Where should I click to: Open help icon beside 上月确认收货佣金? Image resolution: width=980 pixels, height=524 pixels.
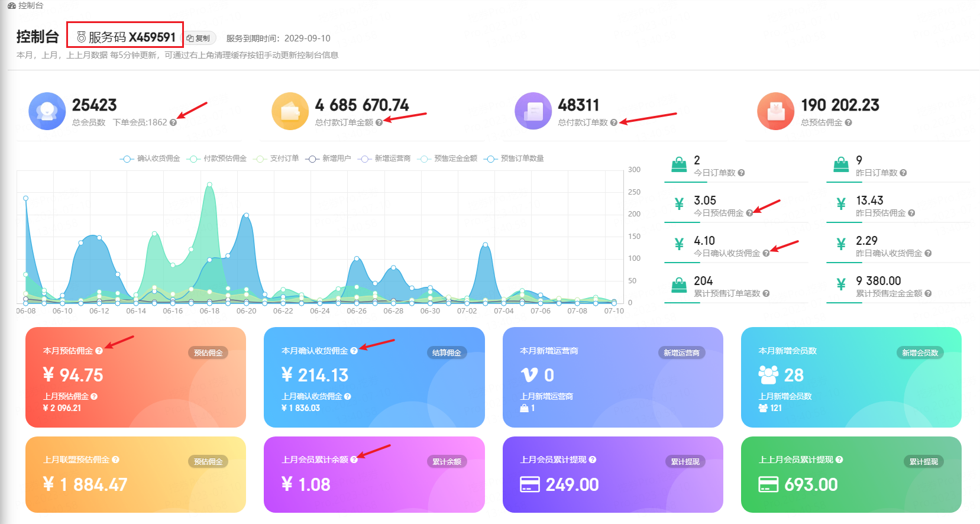point(347,396)
